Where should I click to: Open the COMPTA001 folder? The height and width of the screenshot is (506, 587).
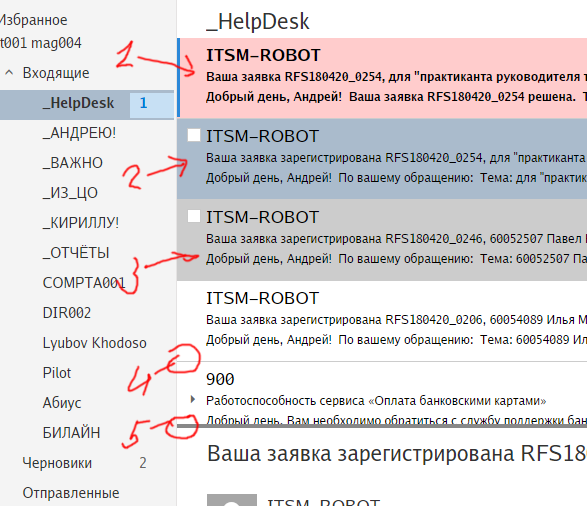coord(84,283)
